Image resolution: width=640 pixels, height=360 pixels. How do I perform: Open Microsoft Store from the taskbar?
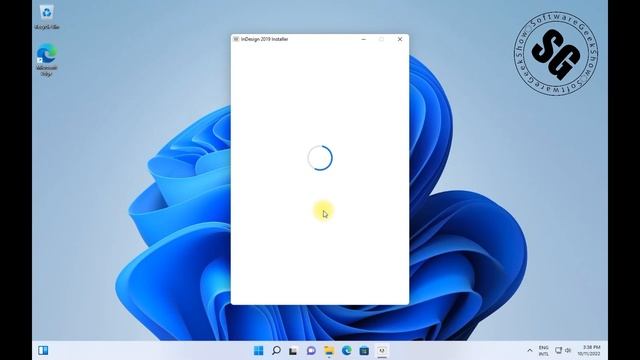point(364,351)
